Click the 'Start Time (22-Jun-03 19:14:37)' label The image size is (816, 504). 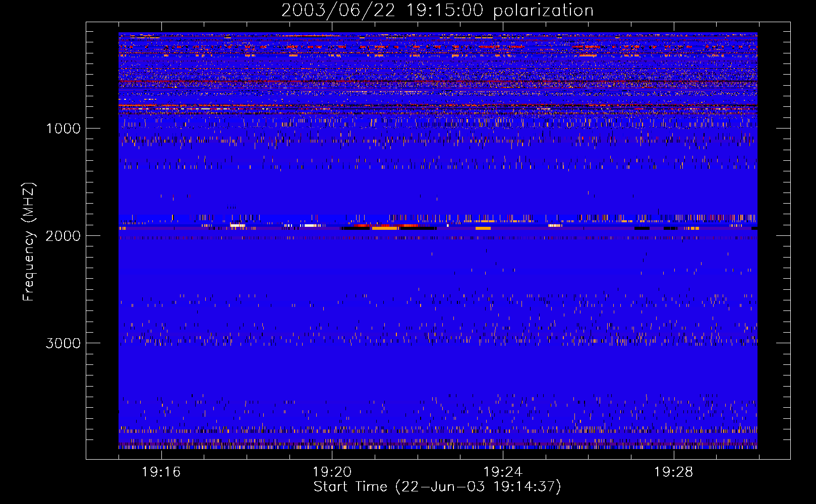[x=437, y=487]
